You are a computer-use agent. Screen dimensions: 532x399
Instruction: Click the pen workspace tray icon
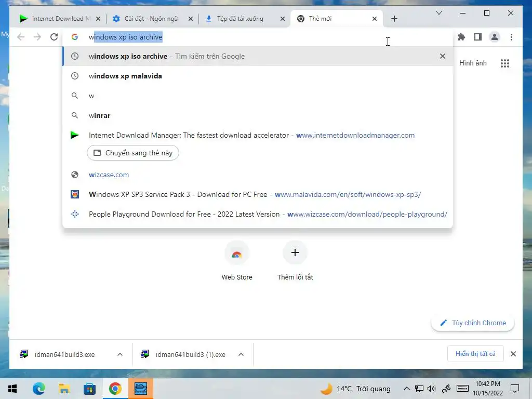tap(446, 389)
